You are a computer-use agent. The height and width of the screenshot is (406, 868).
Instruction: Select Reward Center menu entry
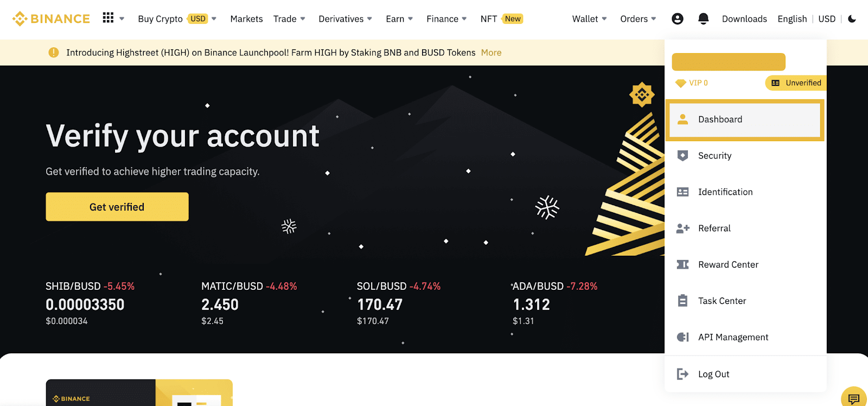[745, 264]
